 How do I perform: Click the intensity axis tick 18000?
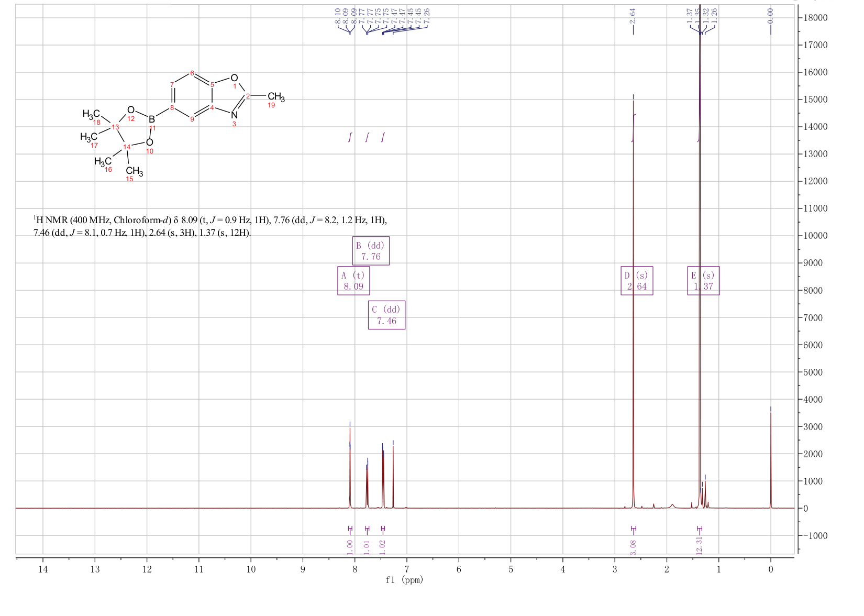coord(815,18)
